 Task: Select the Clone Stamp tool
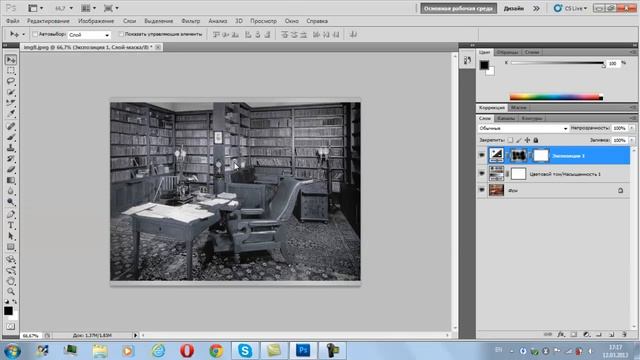pos(11,148)
